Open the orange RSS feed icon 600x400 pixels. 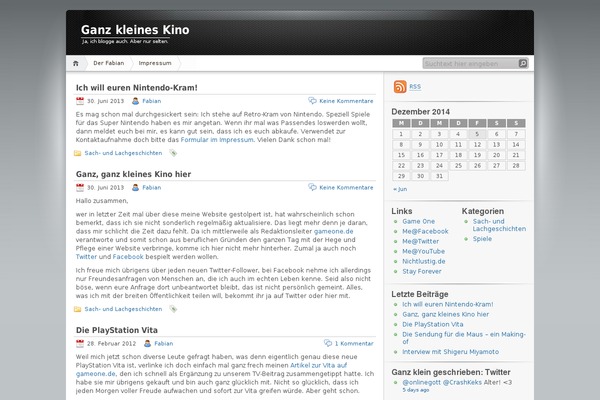point(400,87)
